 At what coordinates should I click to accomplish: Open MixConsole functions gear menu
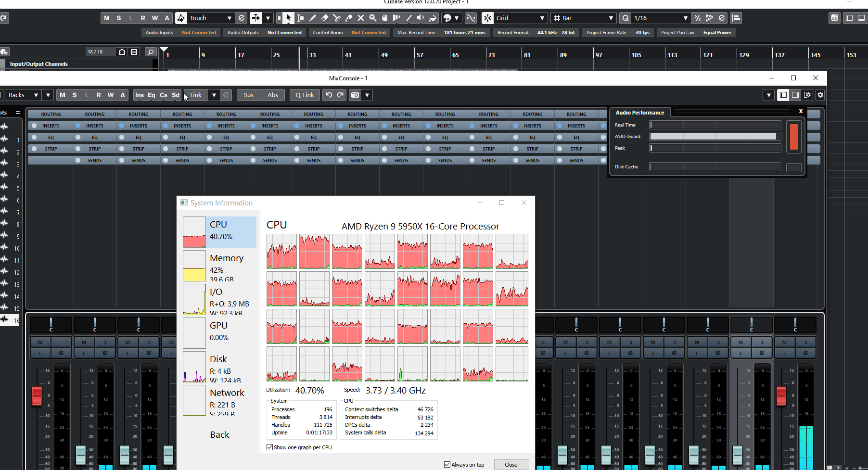coord(820,95)
